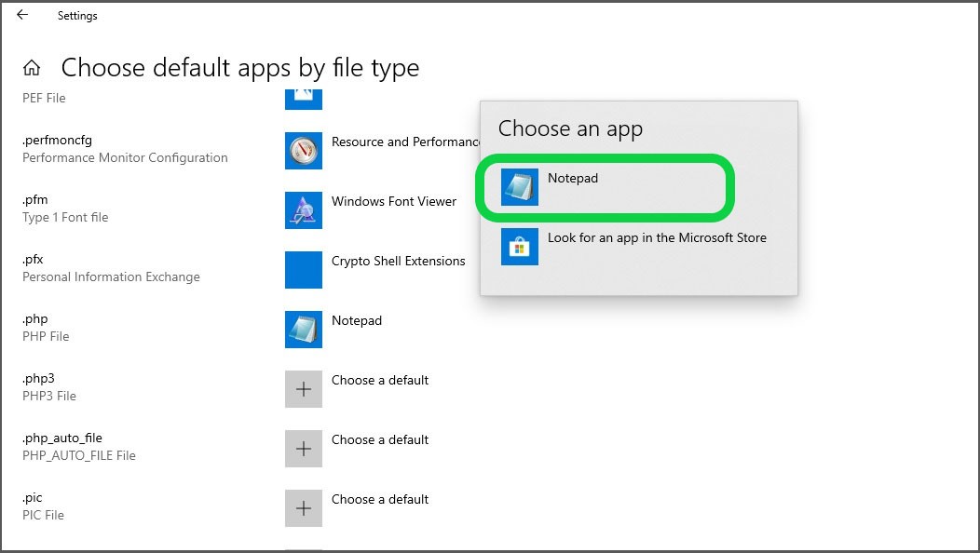Open Choose a default for .pic
The image size is (980, 553).
pos(380,499)
